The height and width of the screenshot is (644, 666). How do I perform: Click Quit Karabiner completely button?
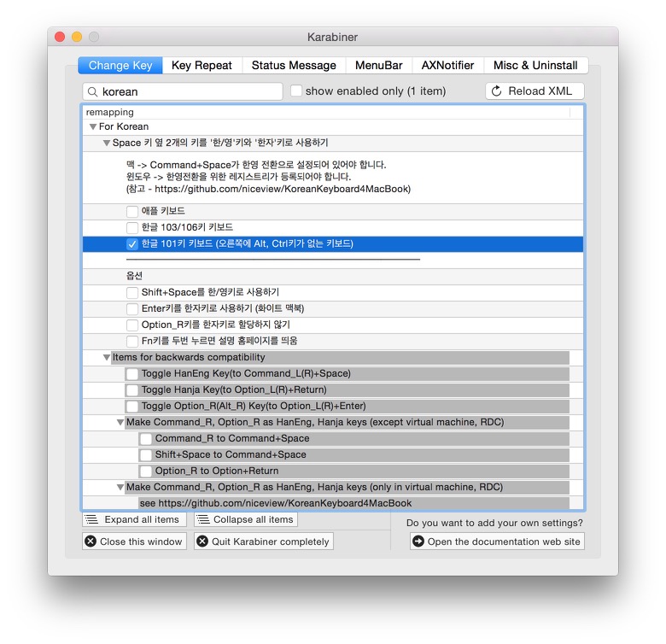(264, 542)
